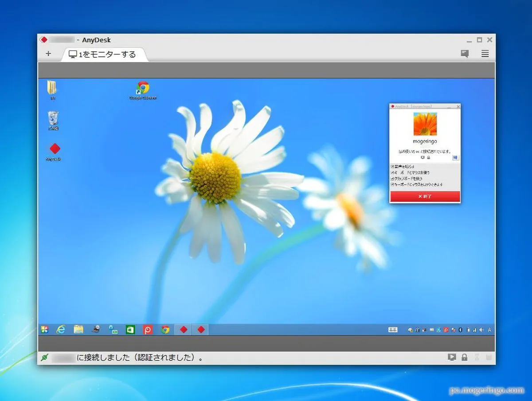
Task: Close the small mogeringo session popup
Action: coord(458,107)
